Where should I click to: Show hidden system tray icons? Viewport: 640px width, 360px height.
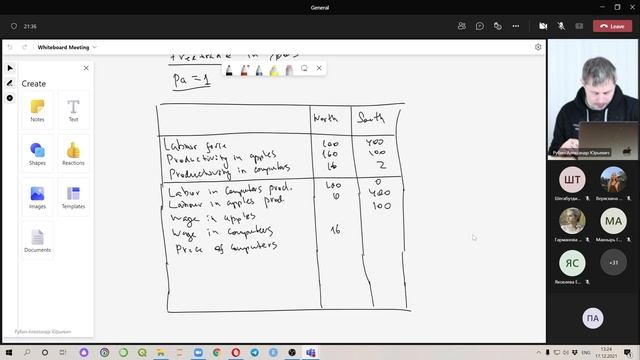click(x=538, y=352)
